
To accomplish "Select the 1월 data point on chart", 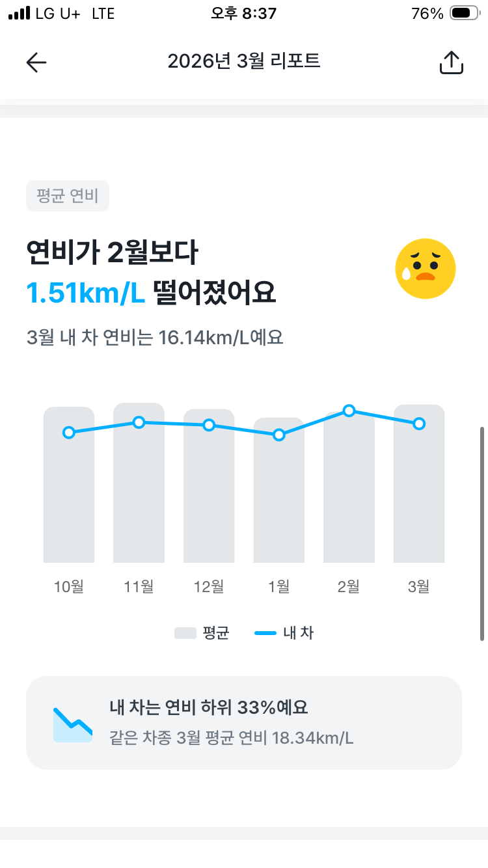I will pos(279,435).
